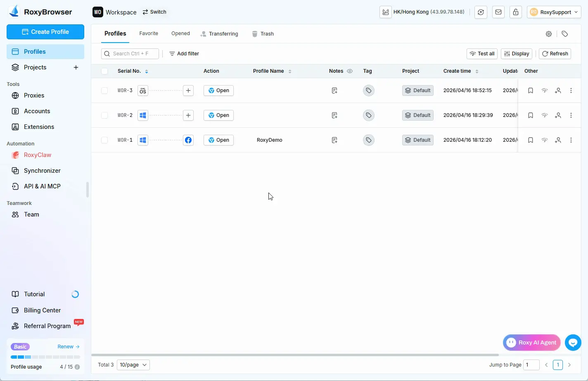
Task: Open more options for WOR-3
Action: click(x=571, y=90)
